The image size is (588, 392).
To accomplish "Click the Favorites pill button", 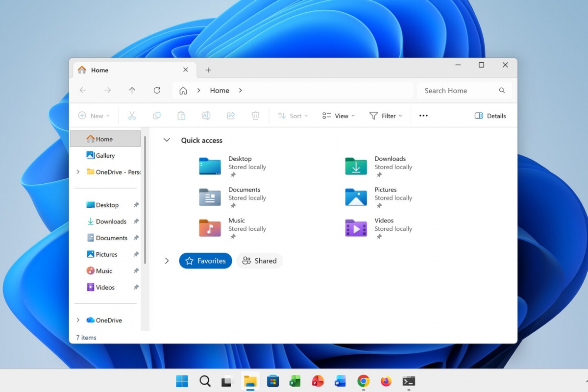I will (205, 261).
